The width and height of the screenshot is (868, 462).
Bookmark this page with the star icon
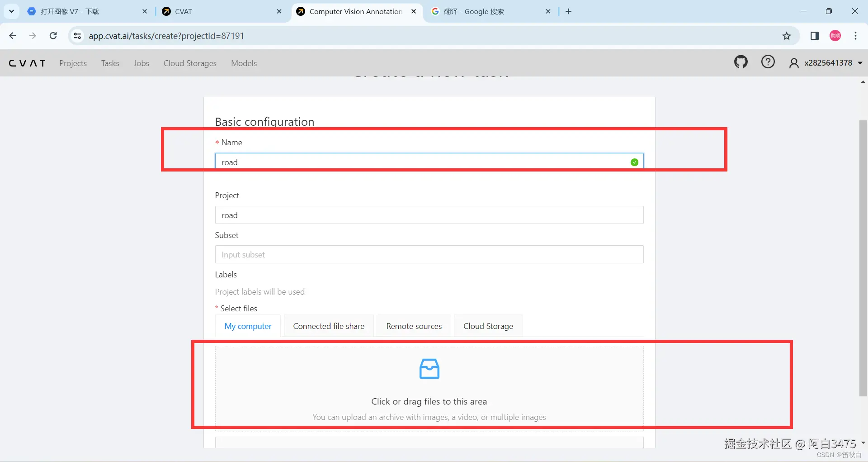[787, 36]
